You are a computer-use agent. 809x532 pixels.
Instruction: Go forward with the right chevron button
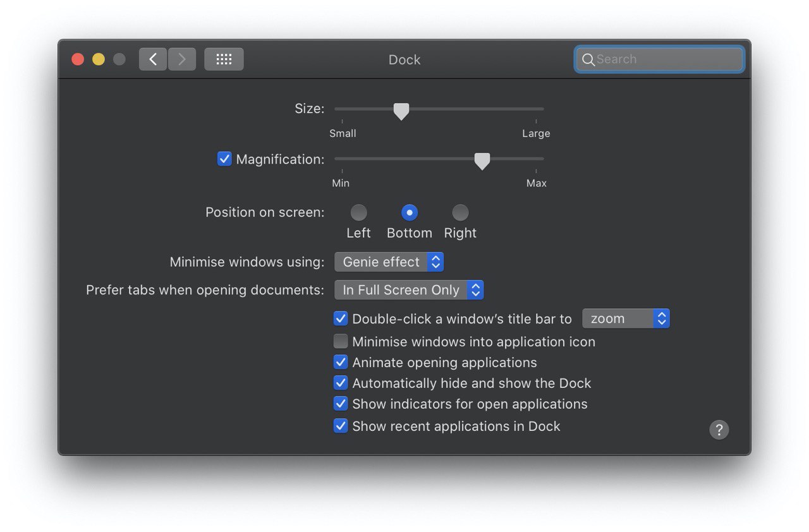point(182,59)
